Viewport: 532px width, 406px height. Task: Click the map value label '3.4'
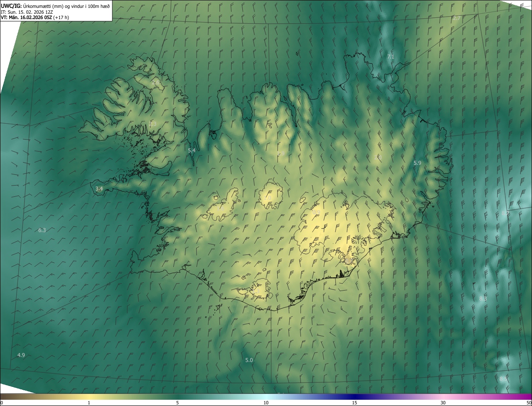pyautogui.click(x=99, y=189)
